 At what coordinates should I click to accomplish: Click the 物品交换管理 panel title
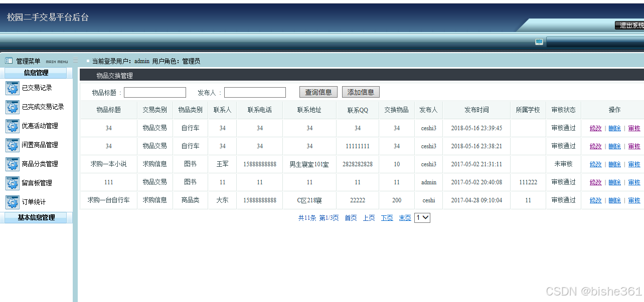(114, 76)
